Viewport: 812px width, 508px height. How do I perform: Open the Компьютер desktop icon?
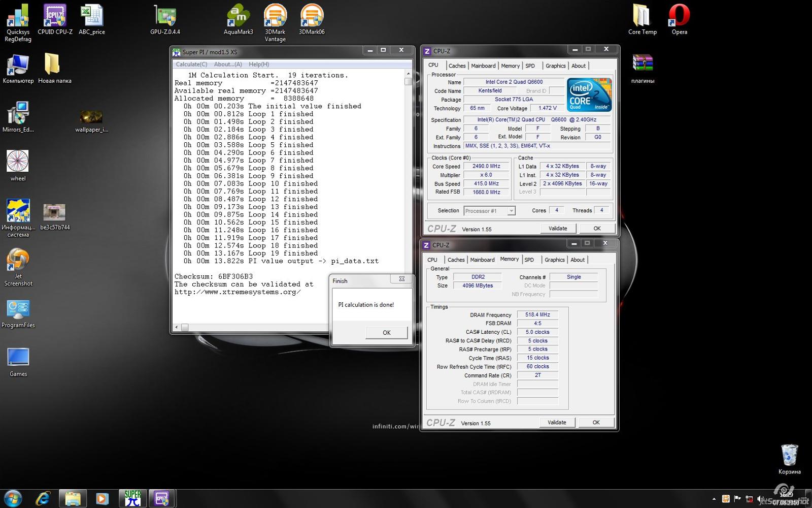tap(18, 68)
